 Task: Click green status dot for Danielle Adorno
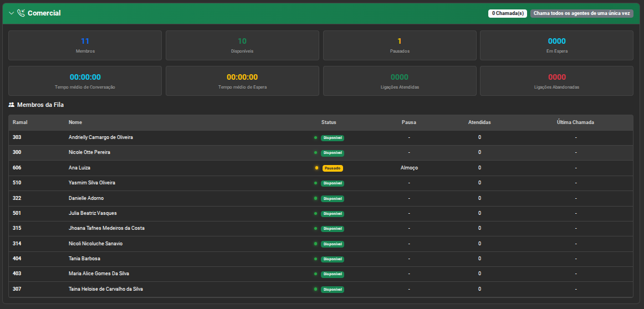[x=315, y=198]
